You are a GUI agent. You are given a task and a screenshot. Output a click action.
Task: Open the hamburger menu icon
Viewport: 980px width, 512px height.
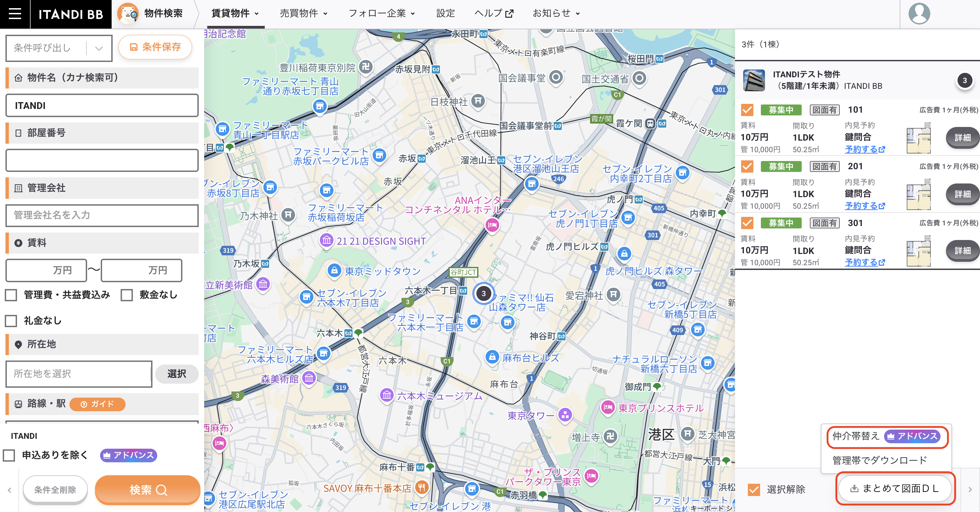click(x=15, y=14)
